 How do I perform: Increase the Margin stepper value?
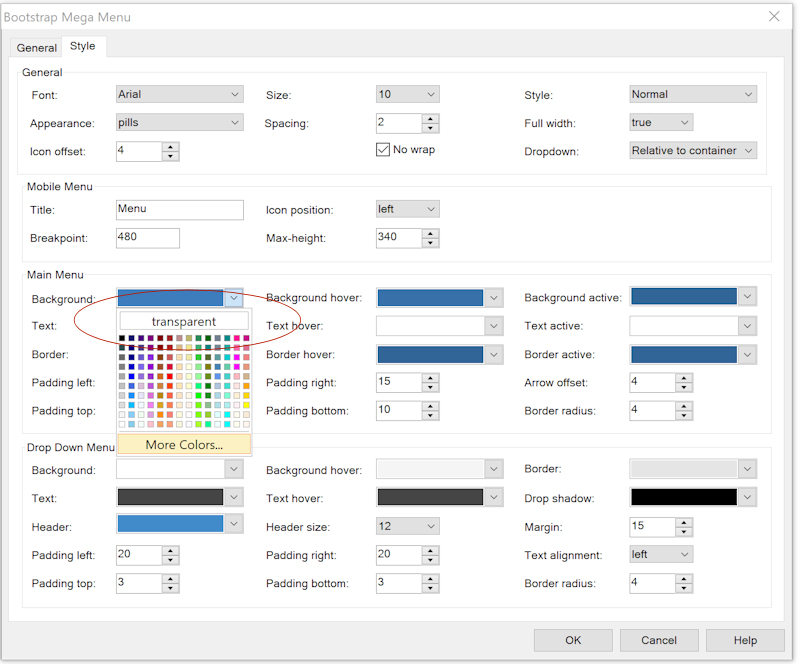pyautogui.click(x=684, y=522)
